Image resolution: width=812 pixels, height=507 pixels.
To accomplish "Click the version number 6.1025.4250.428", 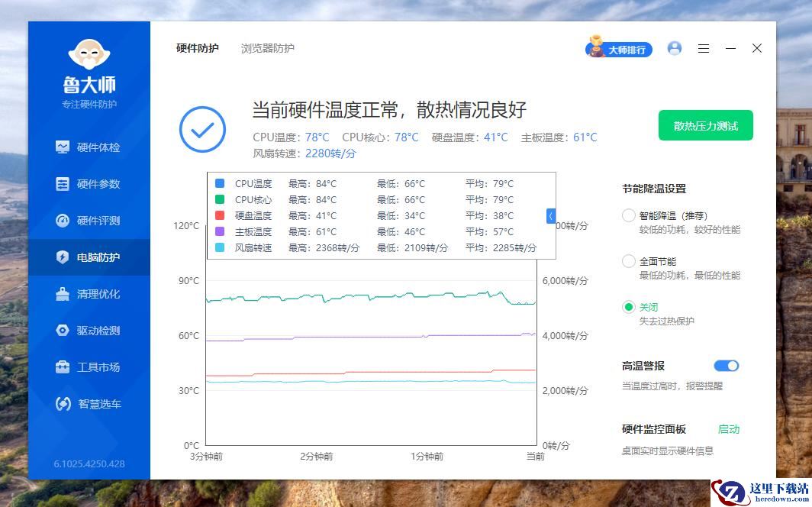I will tap(89, 464).
